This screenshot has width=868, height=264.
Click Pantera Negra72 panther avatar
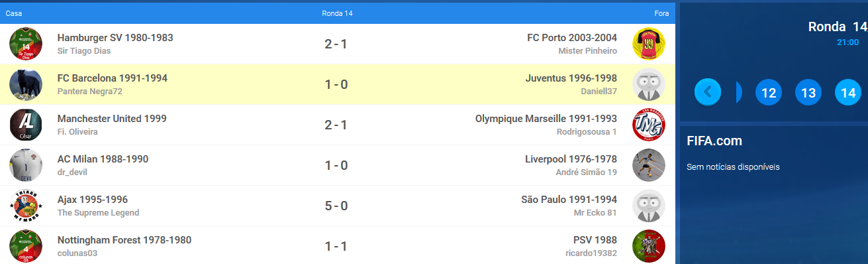click(26, 84)
